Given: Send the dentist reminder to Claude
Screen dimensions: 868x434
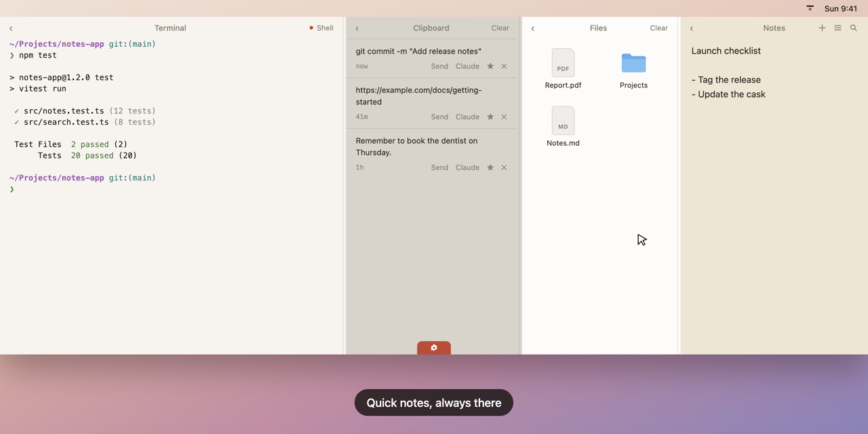Looking at the screenshot, I should tap(467, 167).
